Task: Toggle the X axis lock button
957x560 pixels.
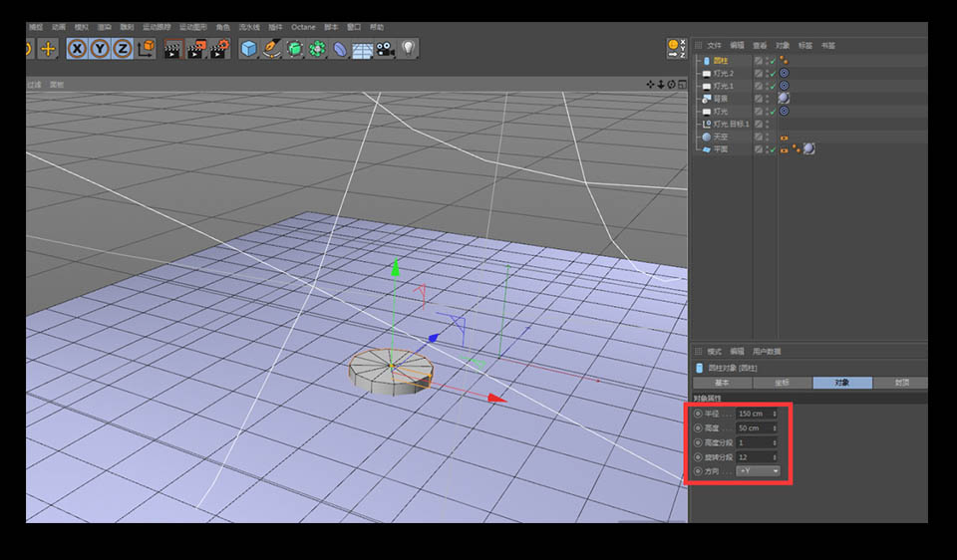Action: (77, 48)
